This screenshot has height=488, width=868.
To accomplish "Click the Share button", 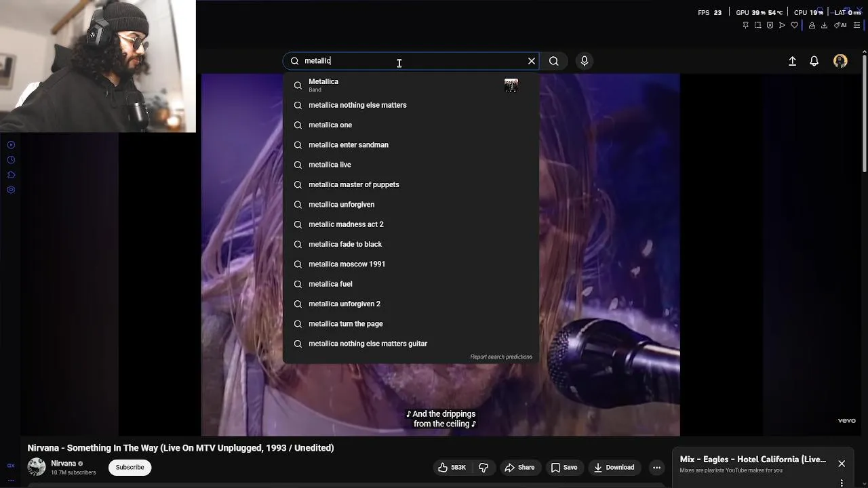I will [x=519, y=468].
